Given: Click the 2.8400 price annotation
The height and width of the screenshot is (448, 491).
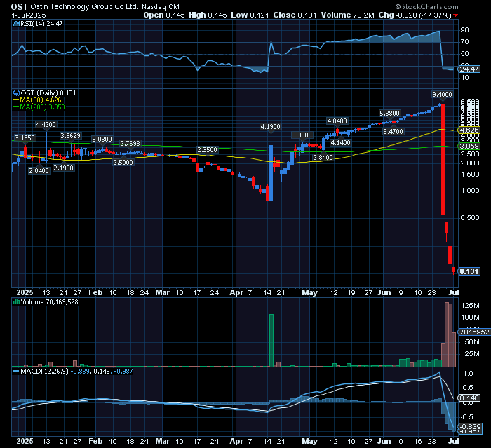Looking at the screenshot, I should click(x=323, y=157).
